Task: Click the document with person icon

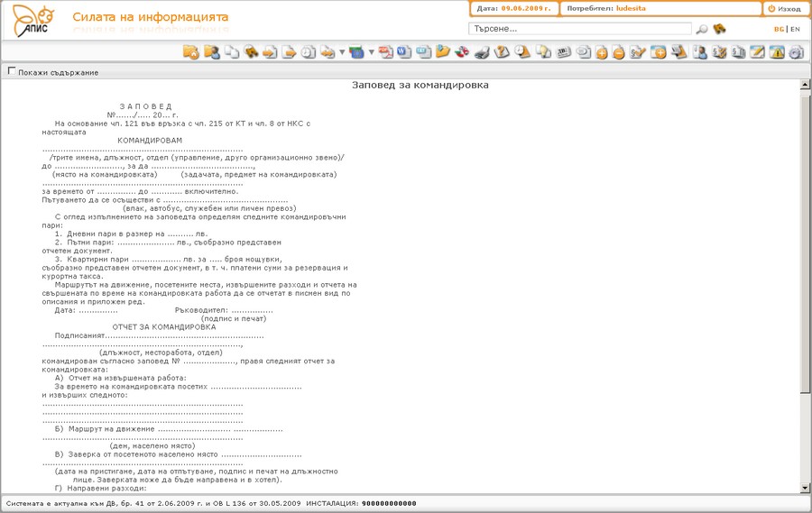Action: (x=699, y=51)
